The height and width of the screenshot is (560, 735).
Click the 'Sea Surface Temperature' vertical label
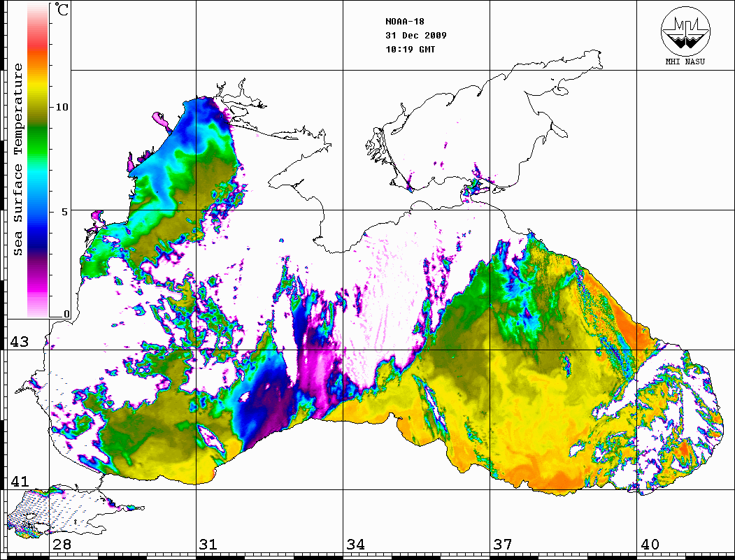[x=17, y=159]
